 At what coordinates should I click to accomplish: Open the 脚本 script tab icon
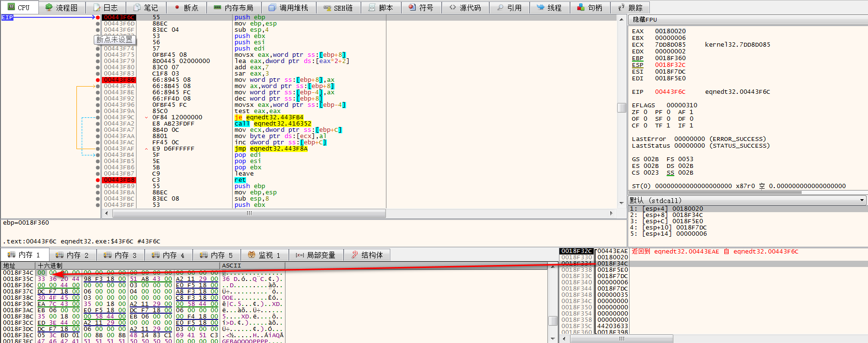(x=372, y=7)
